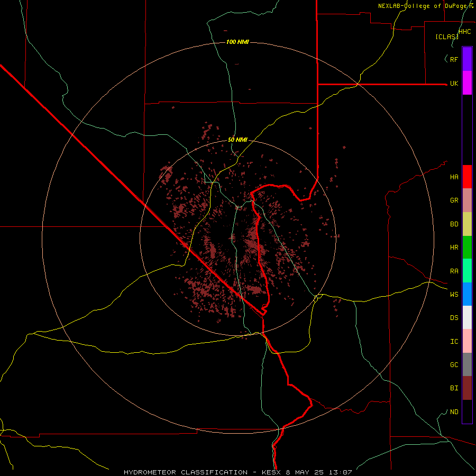Click the HHC product code label

click(464, 32)
